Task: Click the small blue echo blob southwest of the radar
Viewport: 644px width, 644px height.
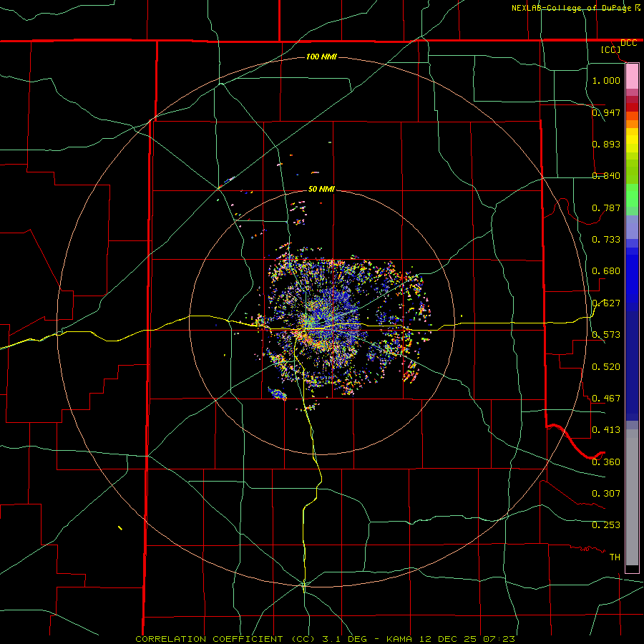Action: [278, 394]
